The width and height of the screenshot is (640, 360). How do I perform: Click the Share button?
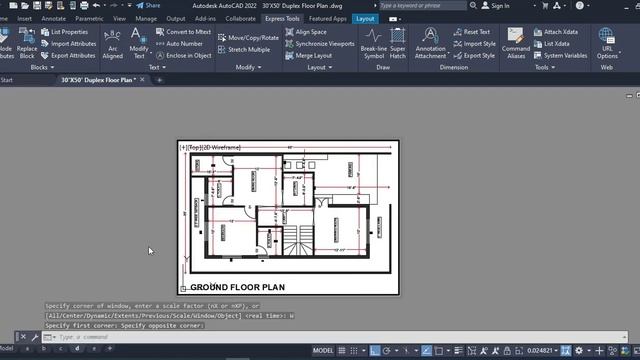148,6
